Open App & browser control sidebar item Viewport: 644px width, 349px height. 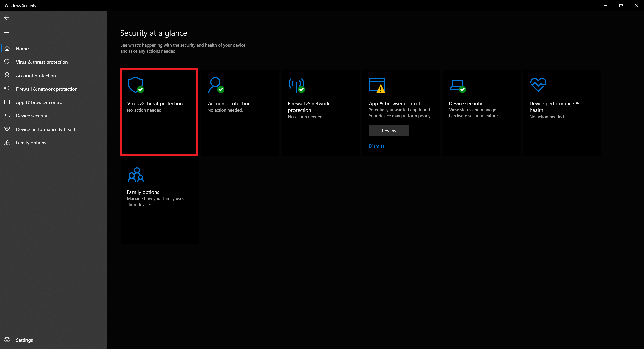40,102
